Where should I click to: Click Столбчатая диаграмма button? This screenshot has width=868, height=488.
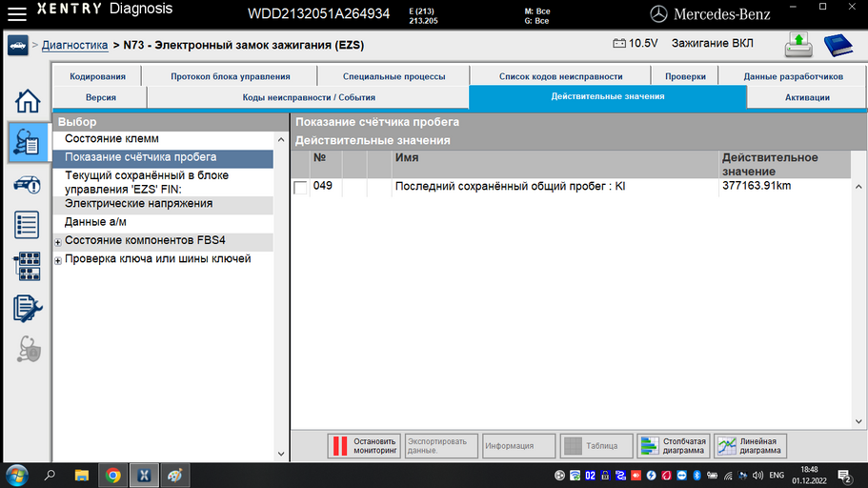(673, 446)
